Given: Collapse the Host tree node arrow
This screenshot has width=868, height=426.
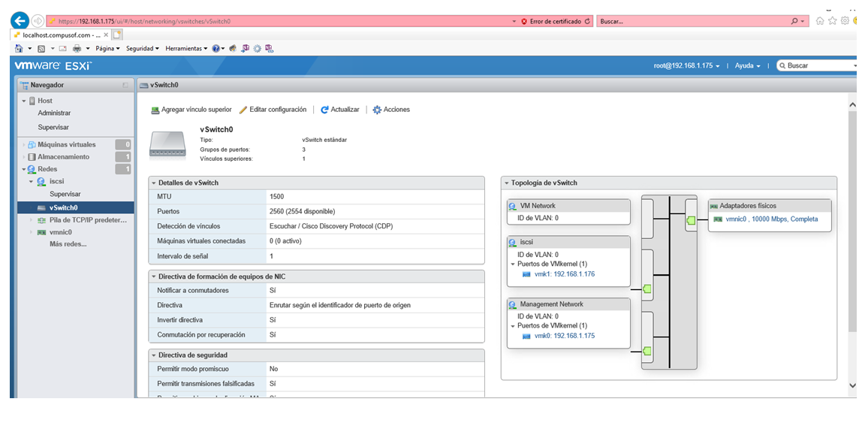Looking at the screenshot, I should (24, 101).
